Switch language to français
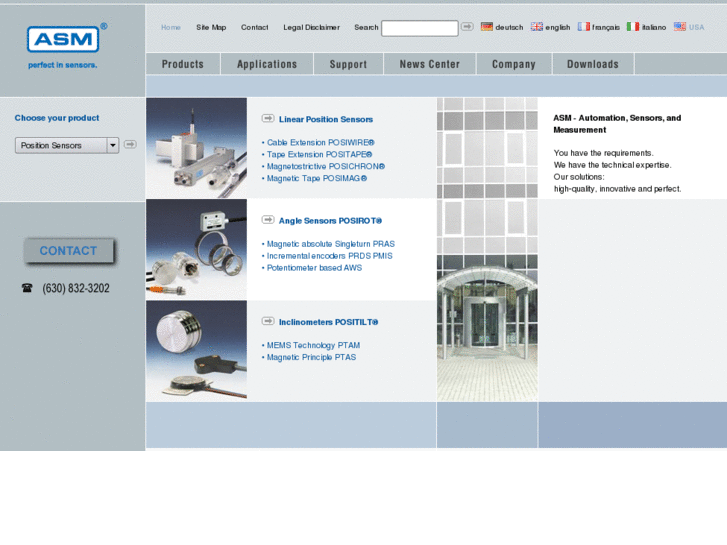Image resolution: width=727 pixels, height=545 pixels. point(606,27)
